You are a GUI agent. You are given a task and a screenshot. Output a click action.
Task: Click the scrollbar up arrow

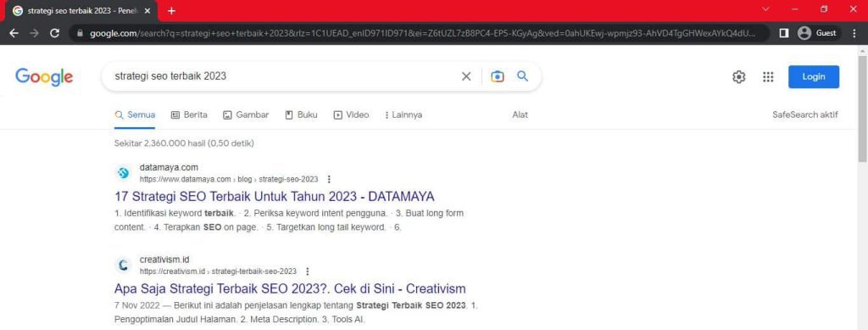862,50
